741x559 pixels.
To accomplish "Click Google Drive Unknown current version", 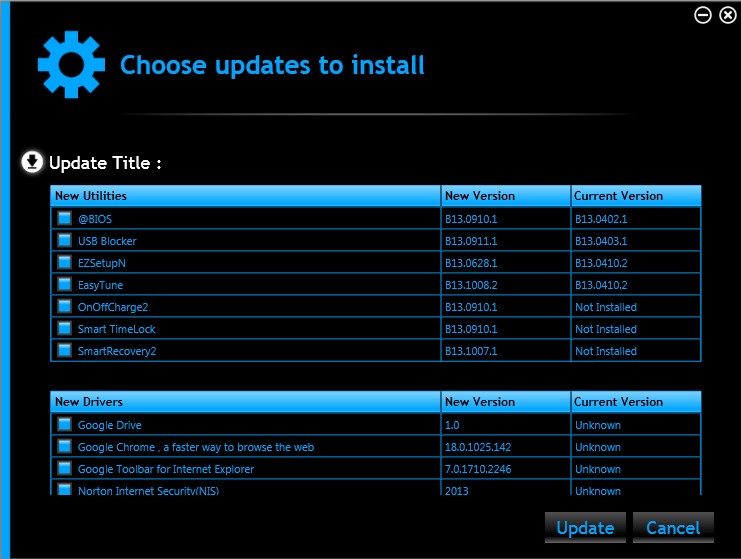I will pos(598,425).
